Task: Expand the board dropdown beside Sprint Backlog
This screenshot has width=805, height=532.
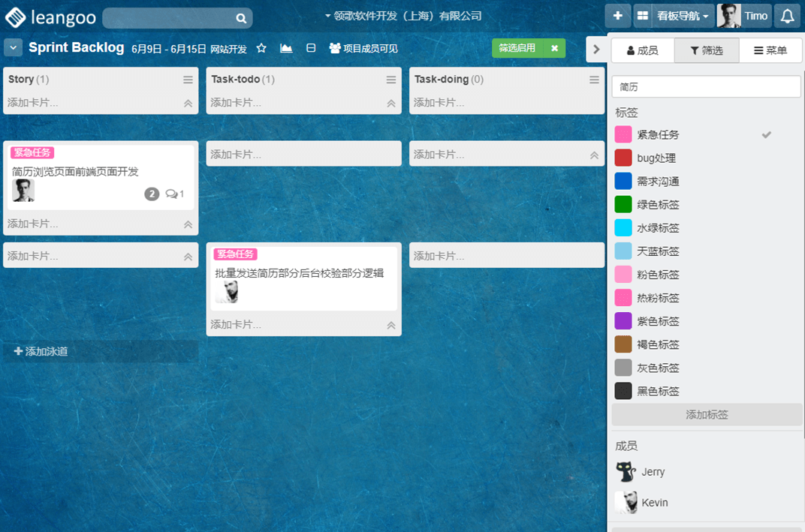Action: [x=13, y=48]
